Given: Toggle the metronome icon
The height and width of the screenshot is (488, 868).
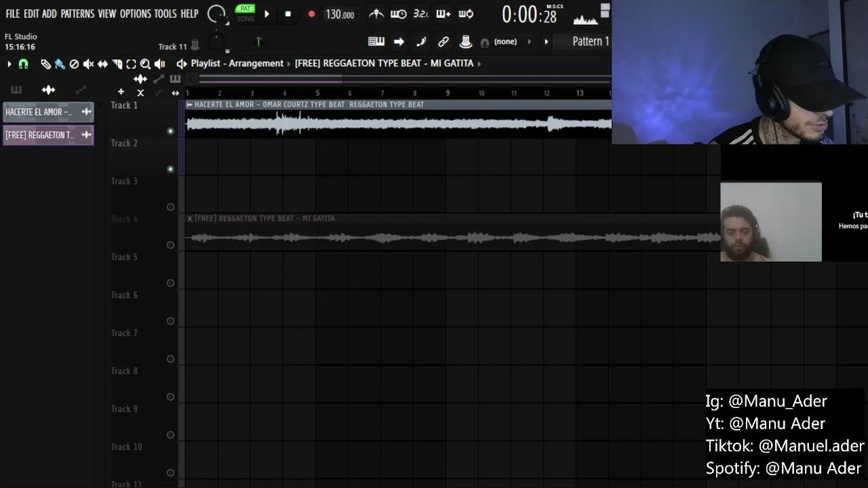Looking at the screenshot, I should click(x=376, y=14).
